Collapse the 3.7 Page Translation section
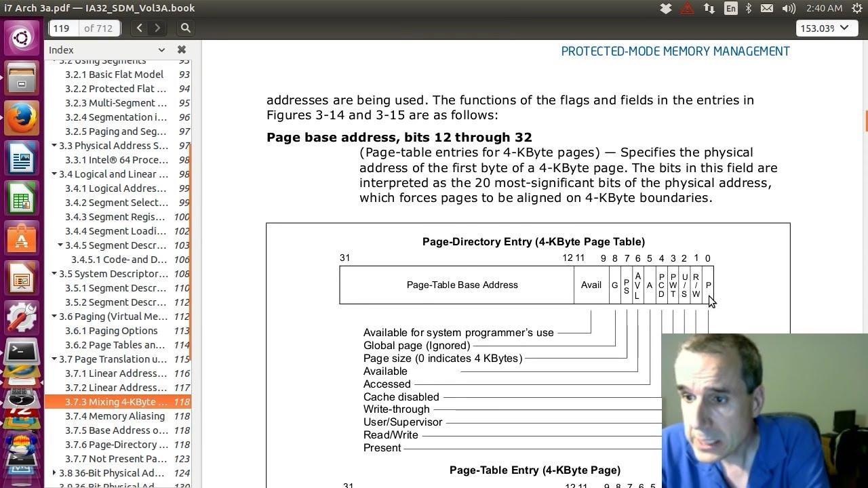The width and height of the screenshot is (868, 488). [x=54, y=359]
